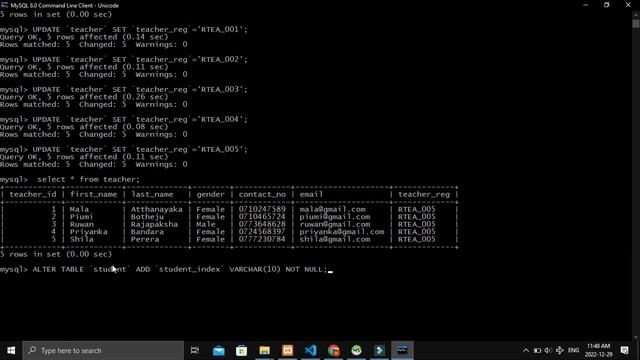Restore down the MySQL Command Line window
This screenshot has width=640, height=360.
(607, 5)
